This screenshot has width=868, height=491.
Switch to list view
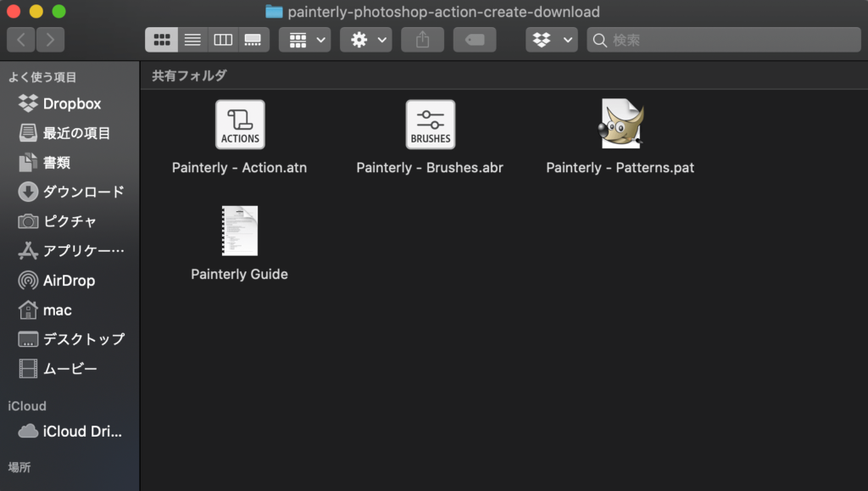192,40
